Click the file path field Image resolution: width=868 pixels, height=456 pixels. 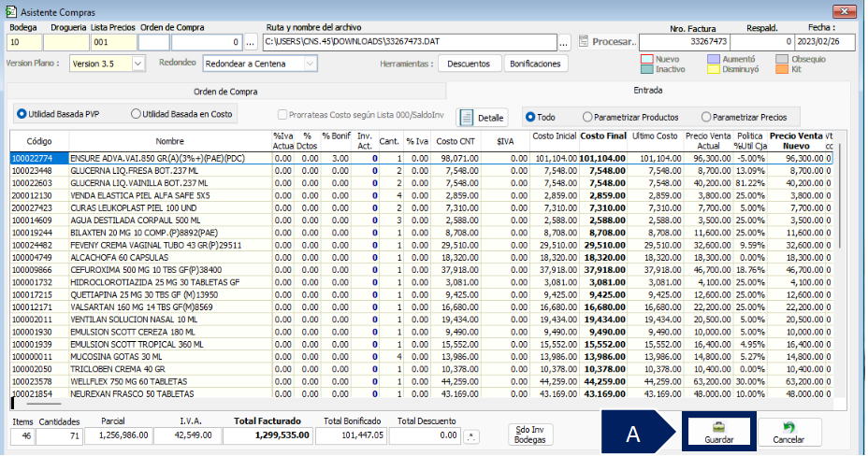(x=410, y=42)
